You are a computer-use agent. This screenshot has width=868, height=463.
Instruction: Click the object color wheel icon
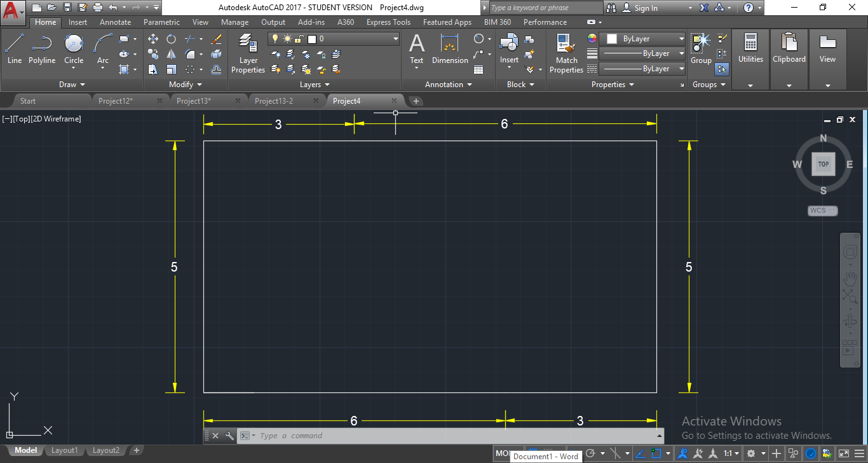coord(592,39)
